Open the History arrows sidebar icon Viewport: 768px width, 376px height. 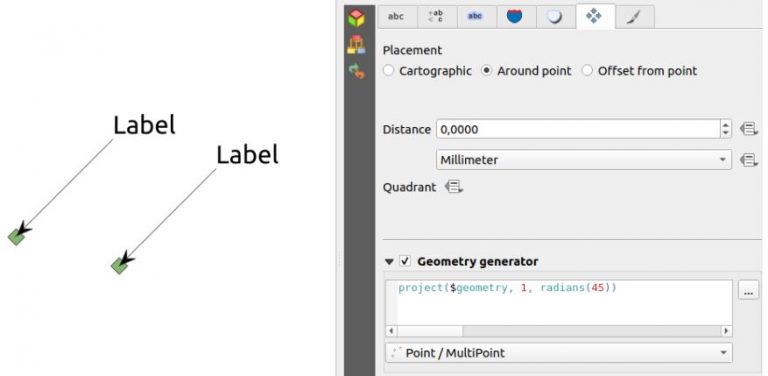pyautogui.click(x=356, y=71)
